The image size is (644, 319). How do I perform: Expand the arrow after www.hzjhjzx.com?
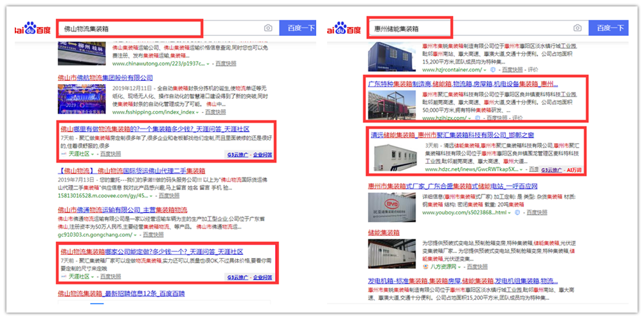(469, 118)
